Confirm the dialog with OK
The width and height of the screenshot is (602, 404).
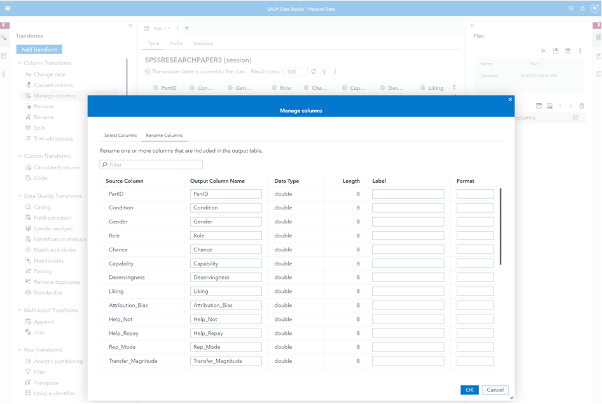point(470,390)
